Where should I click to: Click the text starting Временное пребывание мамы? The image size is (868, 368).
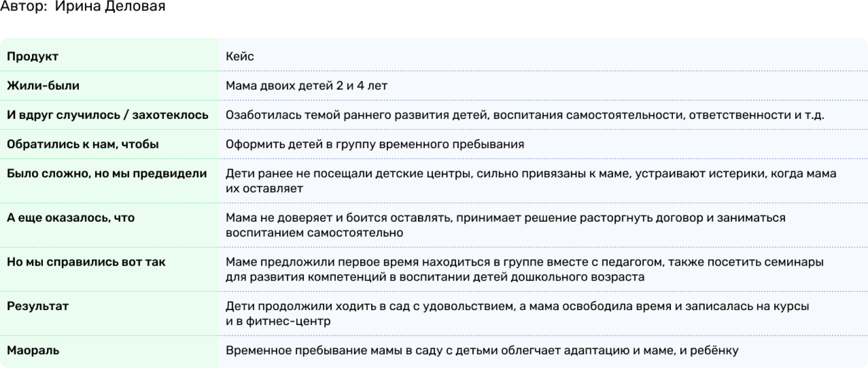481,351
